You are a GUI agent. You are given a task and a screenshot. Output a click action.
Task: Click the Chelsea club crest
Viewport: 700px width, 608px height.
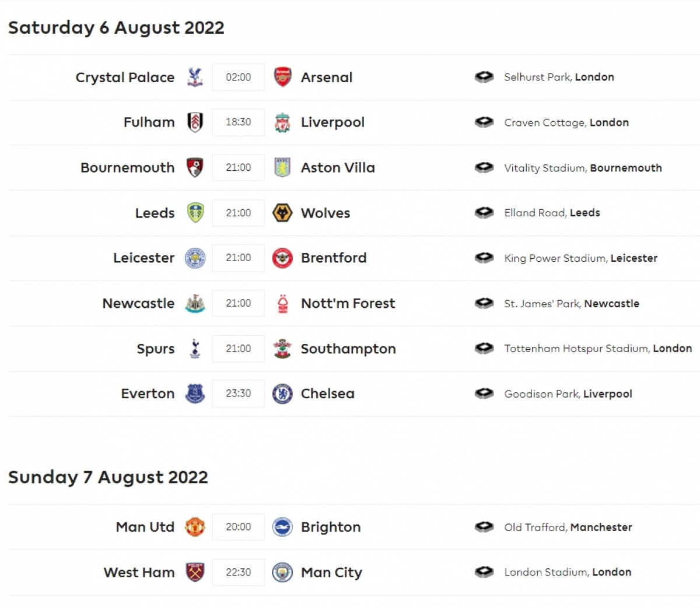click(x=282, y=394)
